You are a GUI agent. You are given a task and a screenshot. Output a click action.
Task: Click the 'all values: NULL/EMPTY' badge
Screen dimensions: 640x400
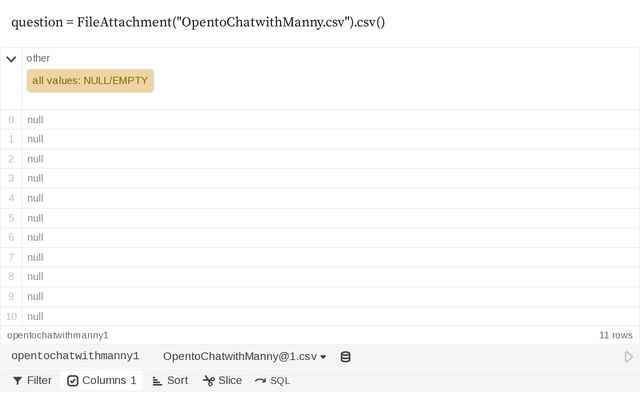pos(90,80)
